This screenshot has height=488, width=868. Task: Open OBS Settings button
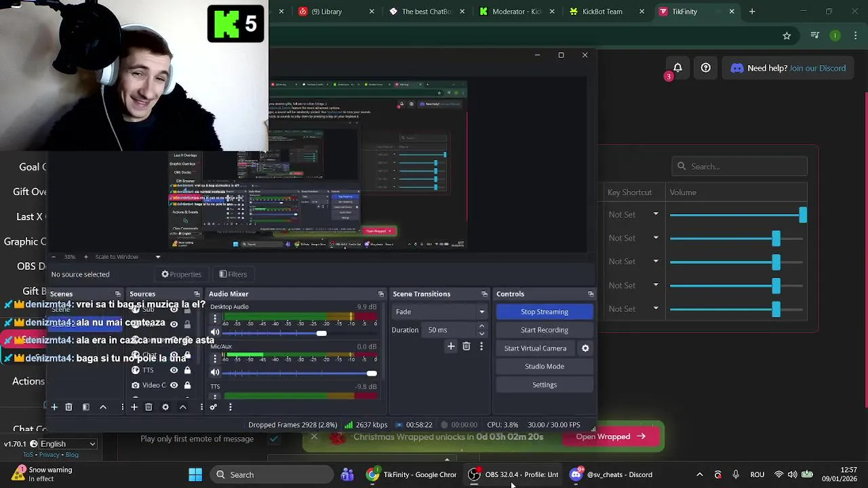coord(545,385)
